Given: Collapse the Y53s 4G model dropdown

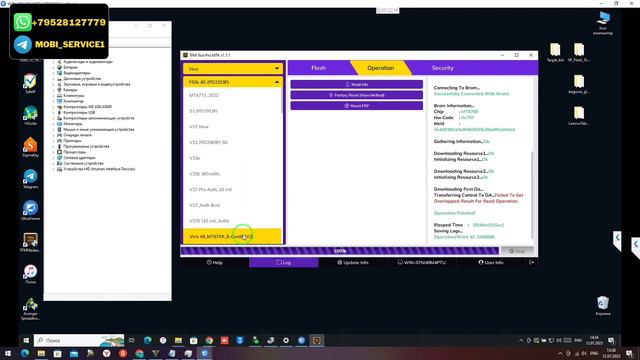Looking at the screenshot, I should [x=233, y=82].
